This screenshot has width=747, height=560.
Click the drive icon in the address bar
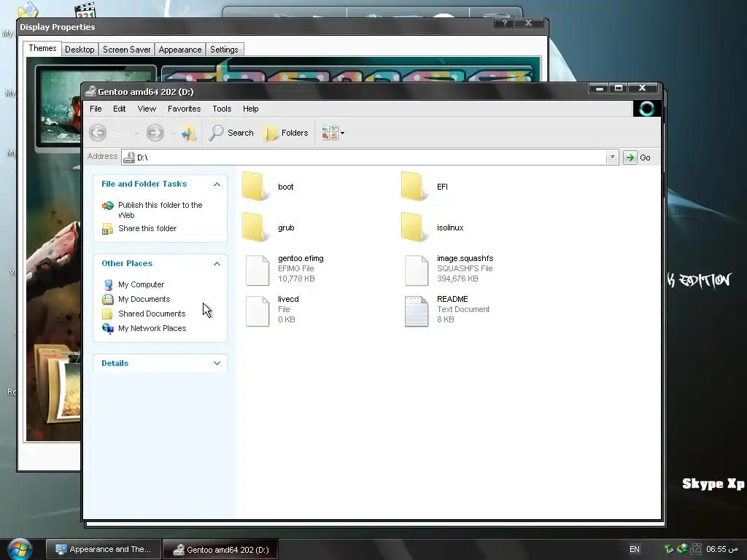[128, 157]
